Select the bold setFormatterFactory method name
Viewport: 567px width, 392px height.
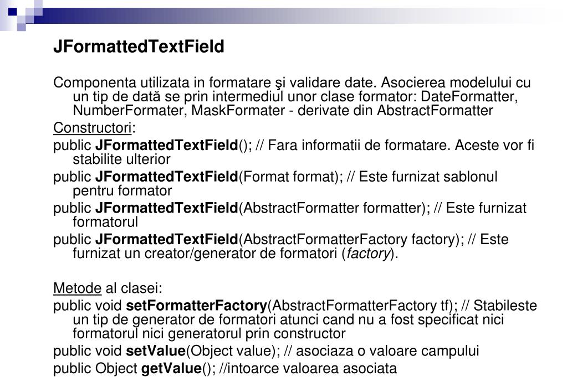tap(196, 306)
